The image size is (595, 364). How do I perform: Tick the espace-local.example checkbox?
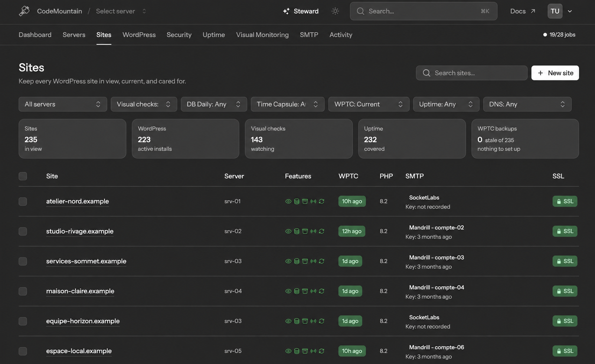pos(23,351)
